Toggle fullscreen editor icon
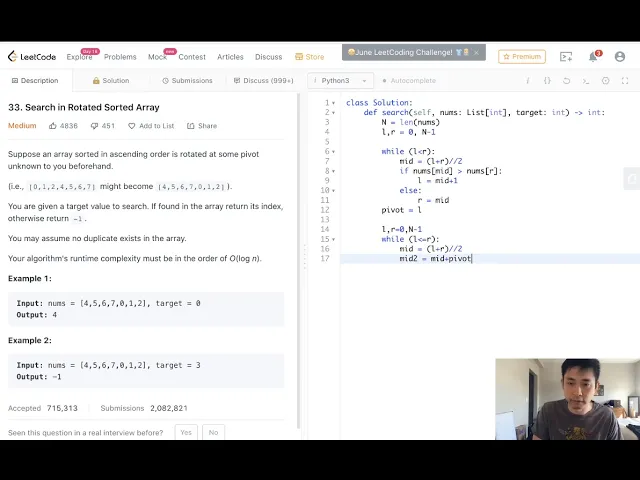Image resolution: width=640 pixels, height=480 pixels. pyautogui.click(x=625, y=81)
